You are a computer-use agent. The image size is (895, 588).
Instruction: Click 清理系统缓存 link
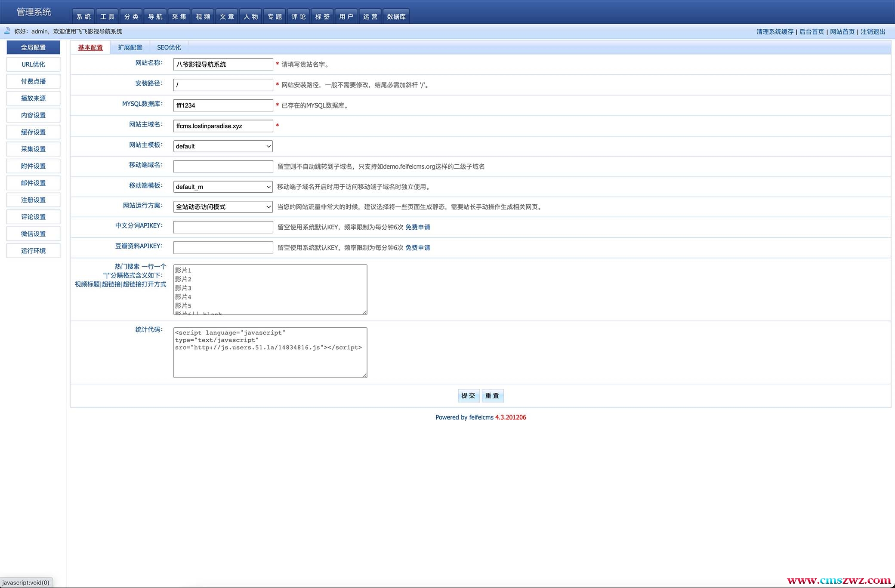(x=775, y=31)
